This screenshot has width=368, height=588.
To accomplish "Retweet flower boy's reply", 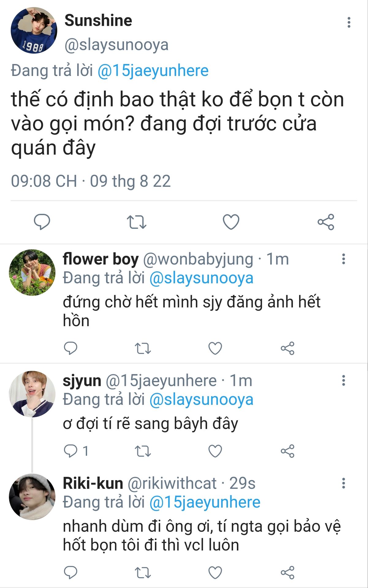I will pyautogui.click(x=143, y=348).
